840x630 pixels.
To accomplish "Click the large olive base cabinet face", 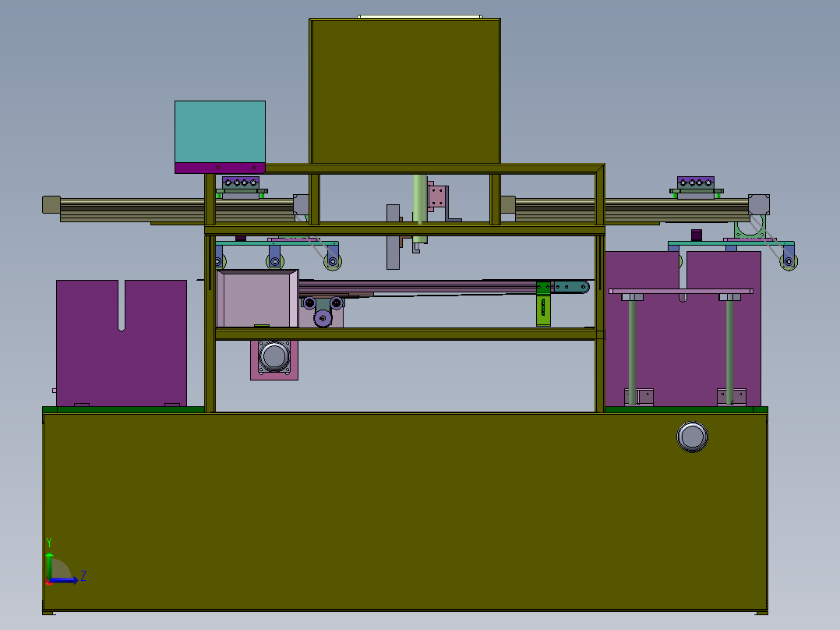I will (405, 512).
